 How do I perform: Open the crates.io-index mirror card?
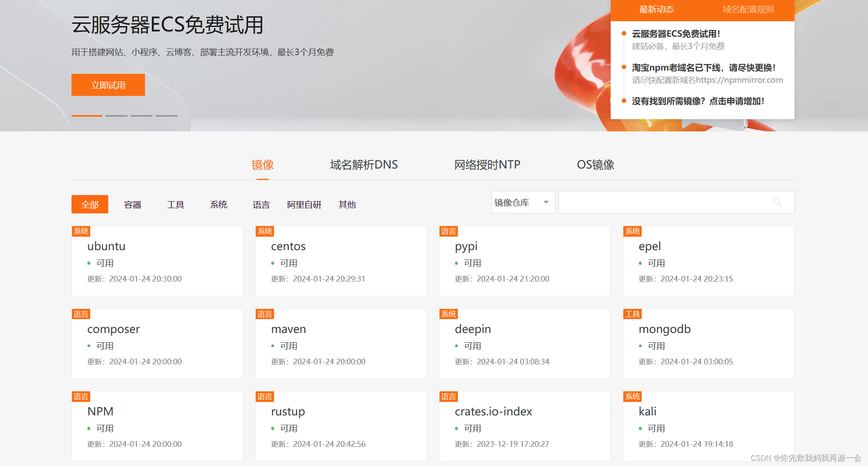coord(525,426)
